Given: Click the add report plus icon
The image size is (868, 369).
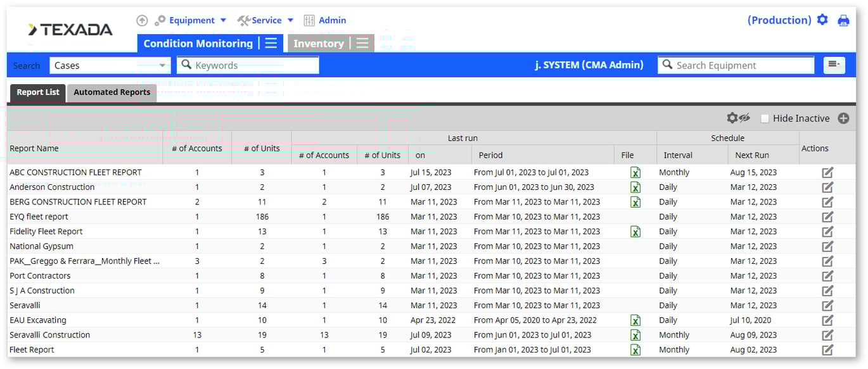Looking at the screenshot, I should [843, 118].
